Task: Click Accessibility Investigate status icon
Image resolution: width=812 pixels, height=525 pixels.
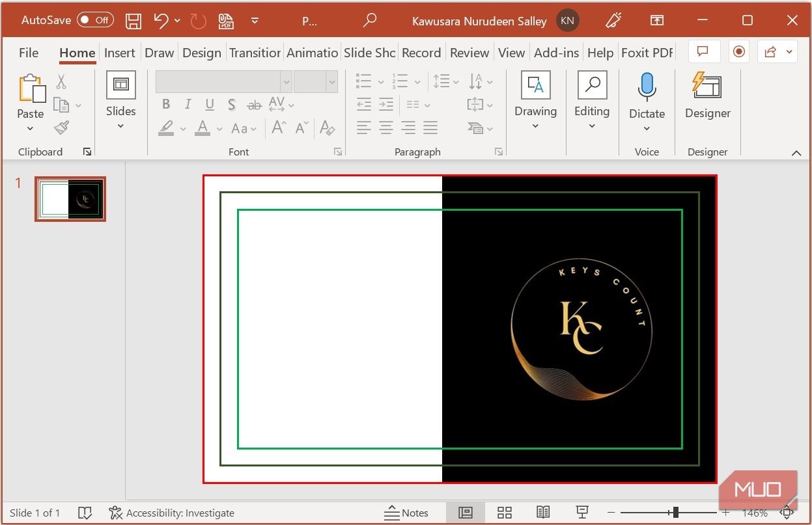Action: [116, 513]
